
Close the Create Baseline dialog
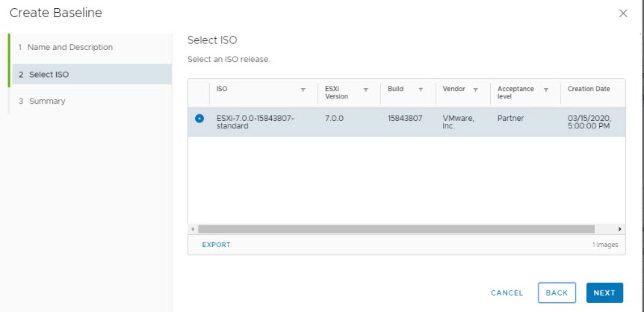624,13
